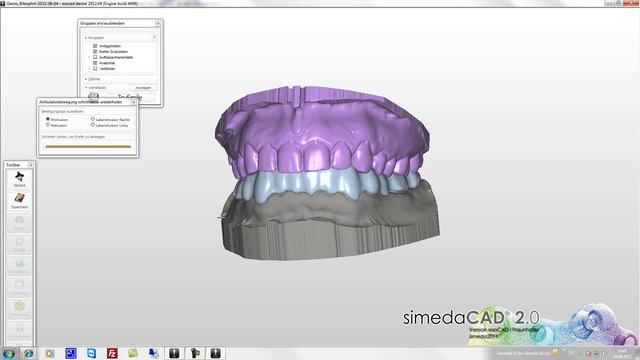Click the third, greyed-out tool below Speichern
This screenshot has width=640, height=360.
click(19, 222)
